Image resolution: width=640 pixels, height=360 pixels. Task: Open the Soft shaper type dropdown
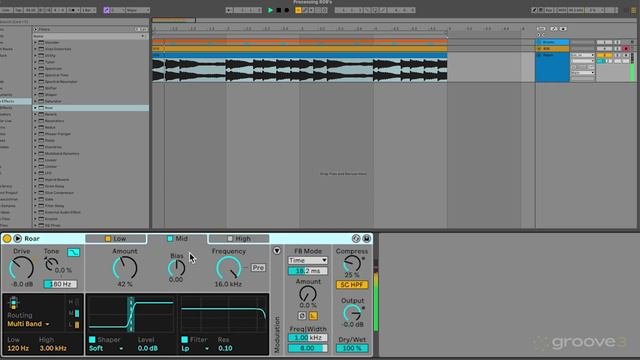click(106, 348)
